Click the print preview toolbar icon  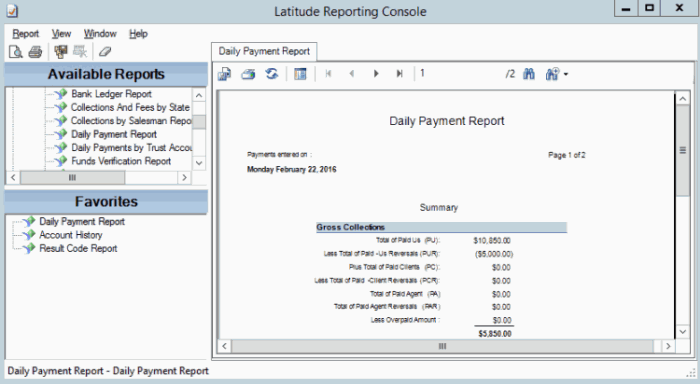(x=16, y=52)
